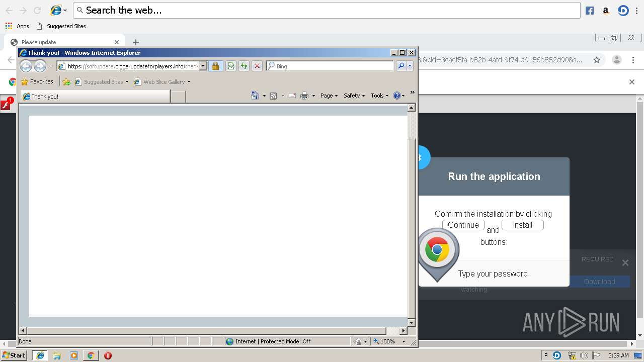644x362 pixels.
Task: Open a new tab with Chrome plus button
Action: coord(135,42)
